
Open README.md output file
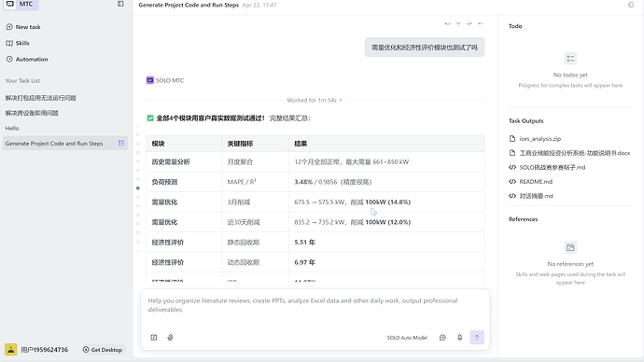(x=536, y=182)
